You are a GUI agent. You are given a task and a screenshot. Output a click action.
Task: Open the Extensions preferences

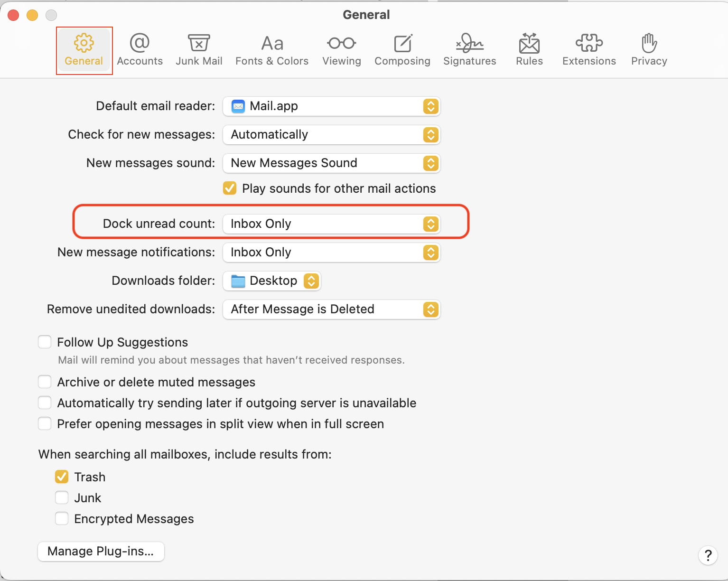click(588, 49)
